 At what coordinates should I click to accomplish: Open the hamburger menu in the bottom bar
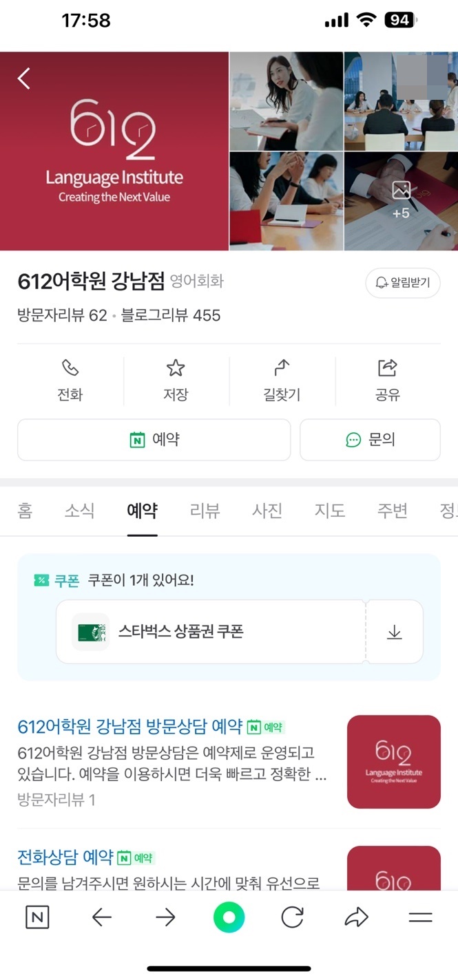pos(420,917)
